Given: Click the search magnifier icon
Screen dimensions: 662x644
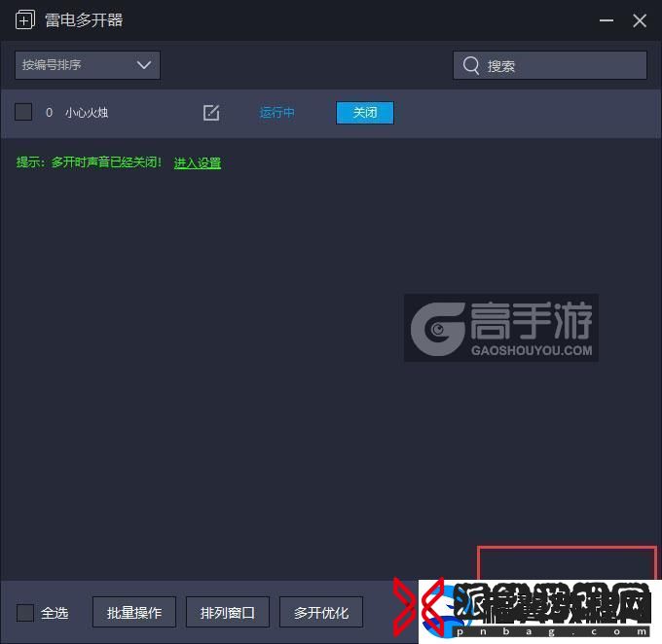Looking at the screenshot, I should pos(471,65).
